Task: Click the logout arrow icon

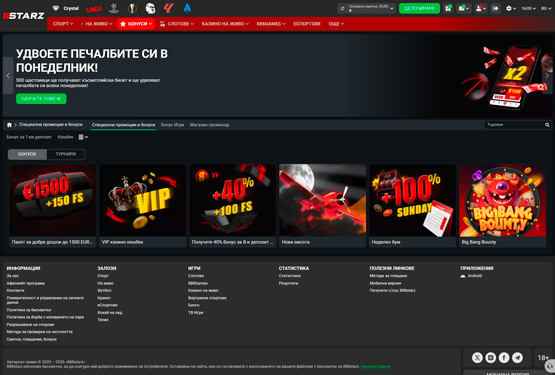Action: tap(495, 8)
